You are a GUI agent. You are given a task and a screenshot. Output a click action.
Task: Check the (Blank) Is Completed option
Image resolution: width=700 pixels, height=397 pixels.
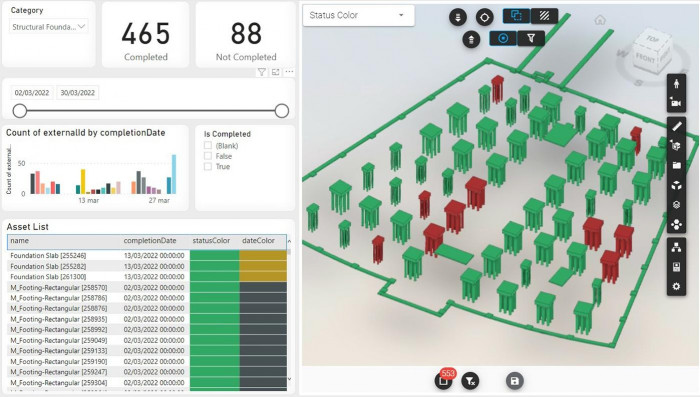208,146
